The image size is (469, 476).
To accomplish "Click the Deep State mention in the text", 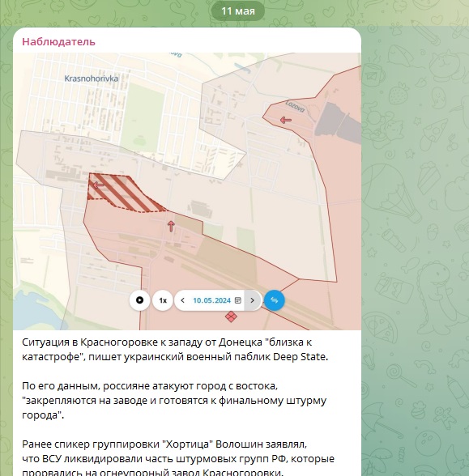I will pyautogui.click(x=299, y=356).
